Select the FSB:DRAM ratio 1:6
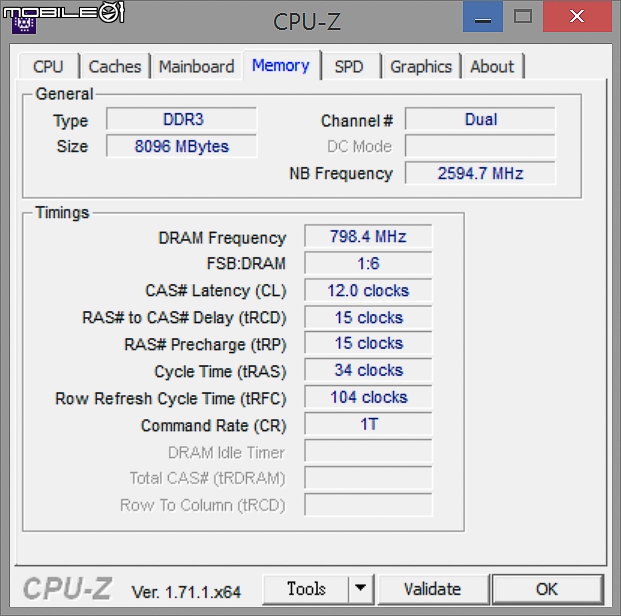The image size is (621, 616). [x=368, y=263]
